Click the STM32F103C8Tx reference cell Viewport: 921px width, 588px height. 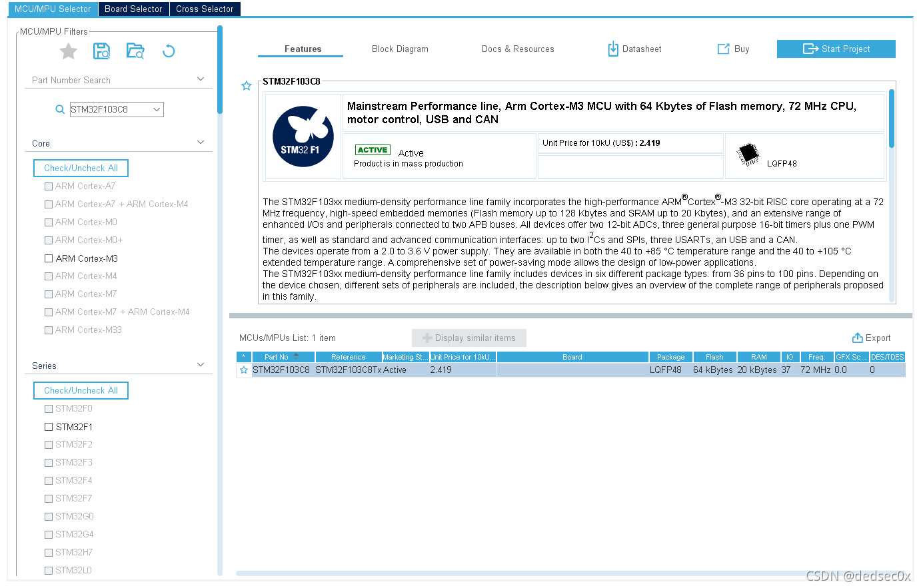click(349, 370)
